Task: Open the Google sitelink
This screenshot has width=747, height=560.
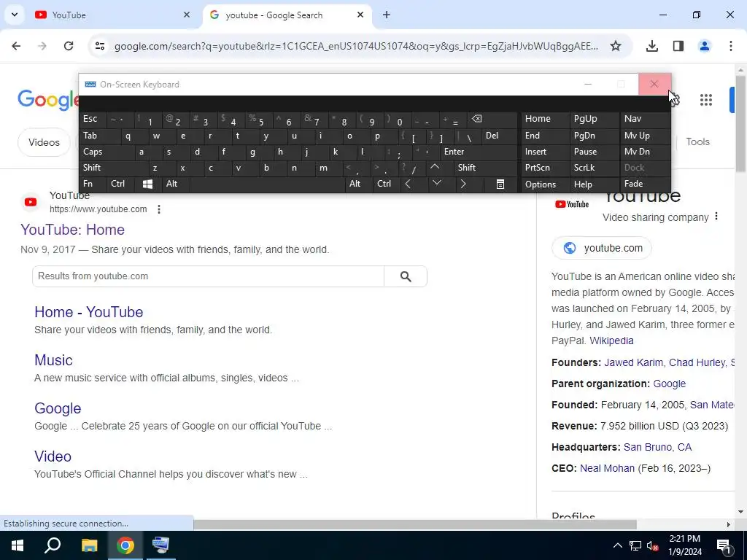Action: click(x=58, y=408)
